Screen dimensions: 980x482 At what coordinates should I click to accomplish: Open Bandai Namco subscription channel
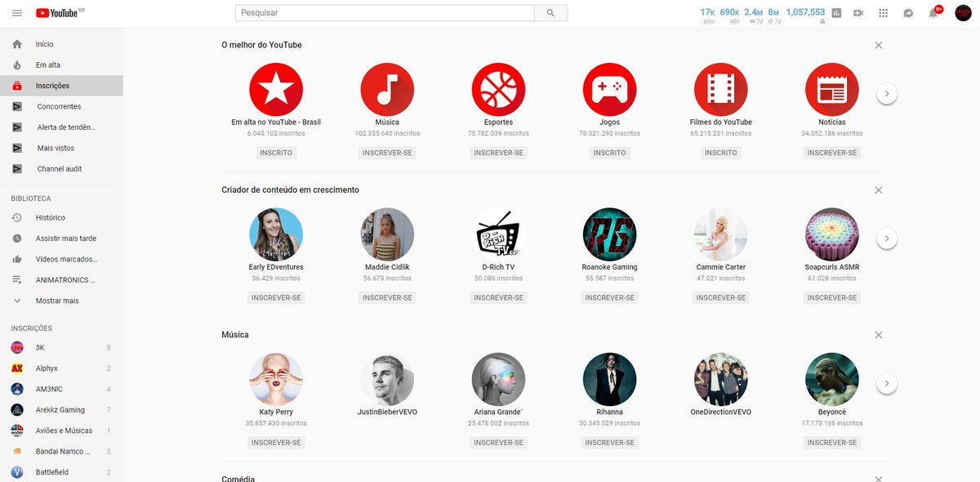pos(61,452)
